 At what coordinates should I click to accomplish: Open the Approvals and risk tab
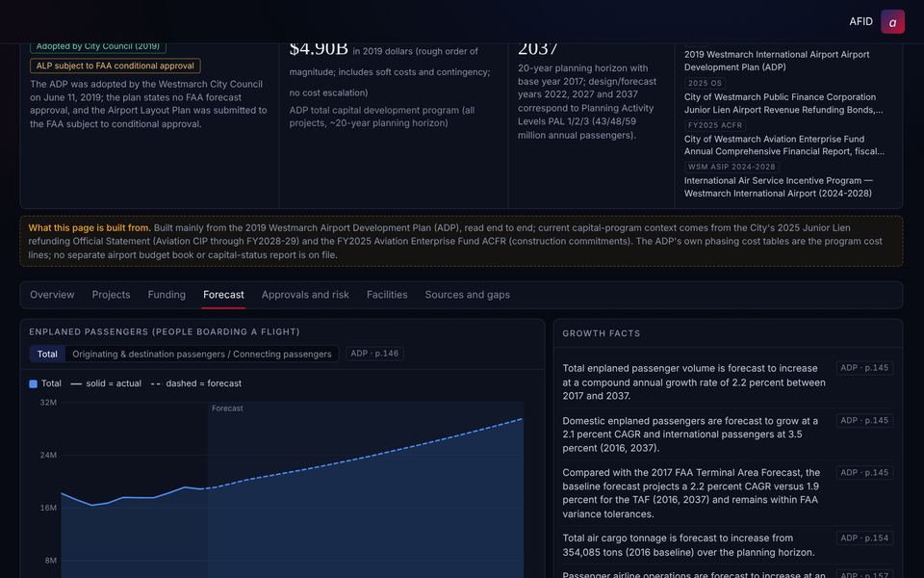305,295
